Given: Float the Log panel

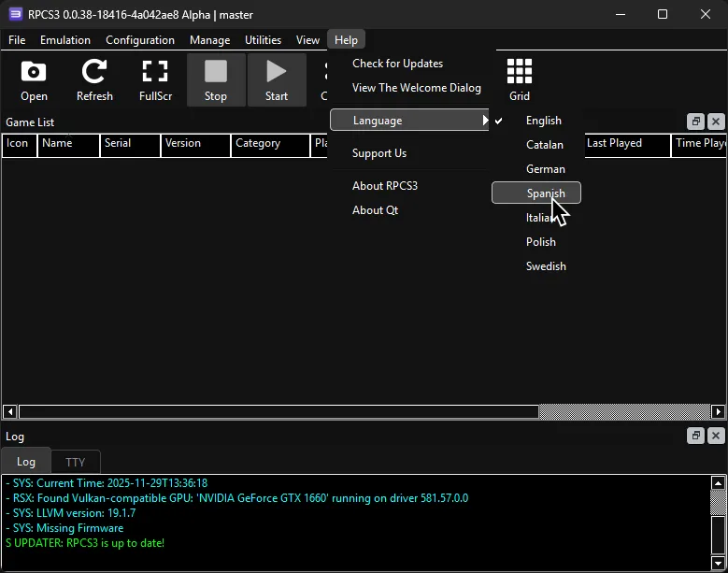Looking at the screenshot, I should click(x=695, y=436).
